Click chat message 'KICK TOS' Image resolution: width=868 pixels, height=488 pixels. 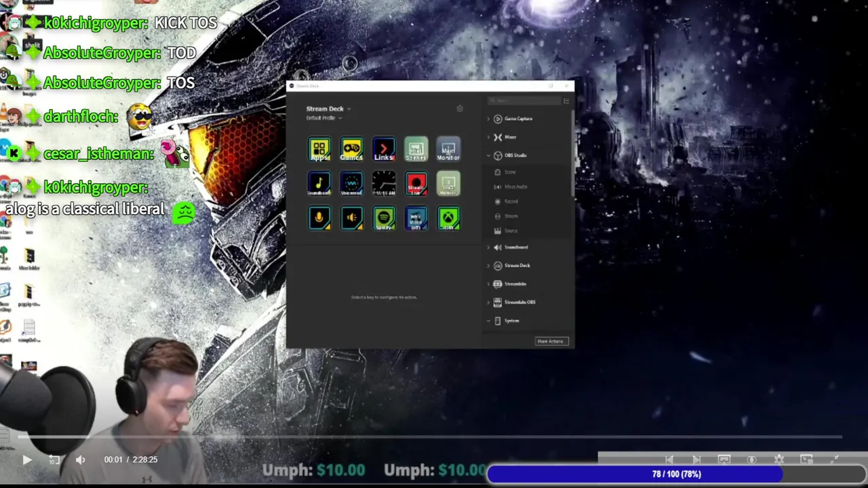tap(185, 23)
